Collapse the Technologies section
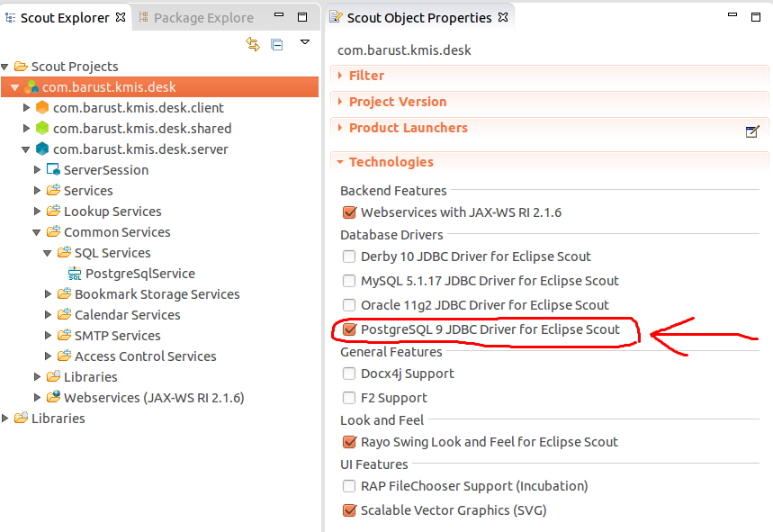The height and width of the screenshot is (532, 773). point(340,162)
